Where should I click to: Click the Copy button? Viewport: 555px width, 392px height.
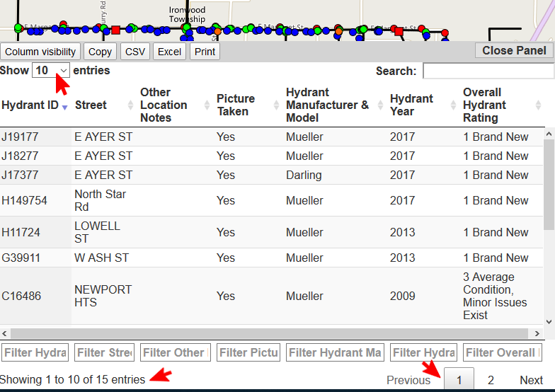(100, 52)
